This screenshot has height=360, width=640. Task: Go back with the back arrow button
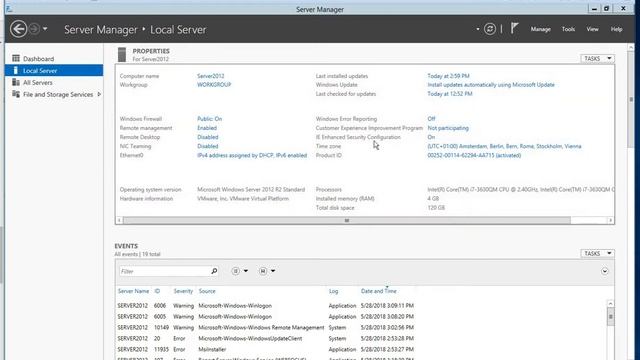point(18,29)
